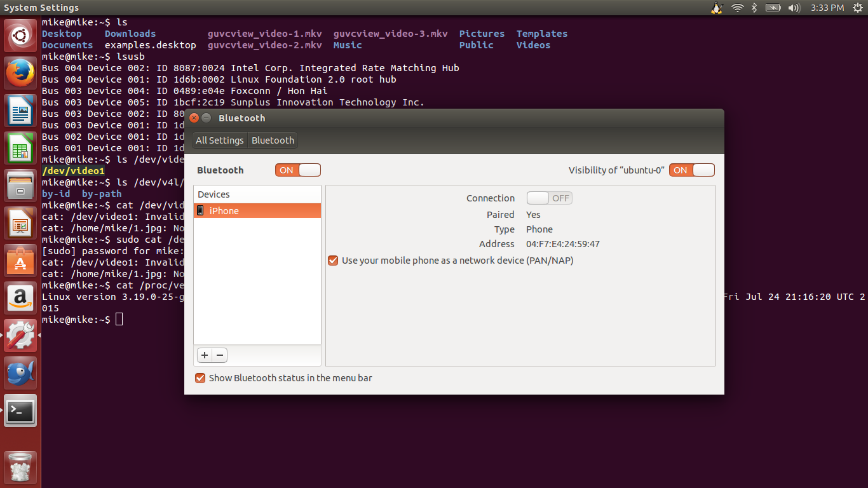Turn on the iPhone Connection switch

(x=550, y=198)
